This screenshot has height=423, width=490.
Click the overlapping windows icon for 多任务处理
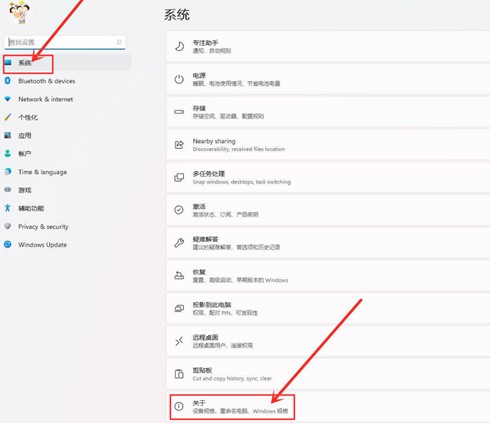pyautogui.click(x=179, y=177)
